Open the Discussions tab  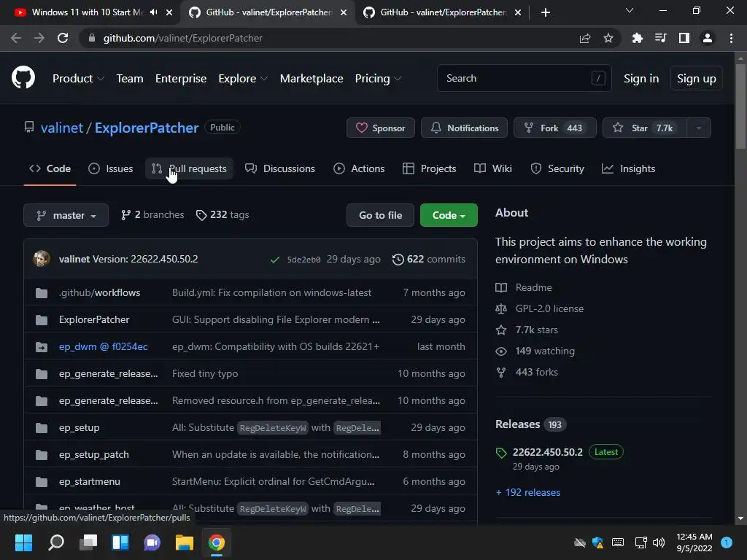[x=279, y=168]
